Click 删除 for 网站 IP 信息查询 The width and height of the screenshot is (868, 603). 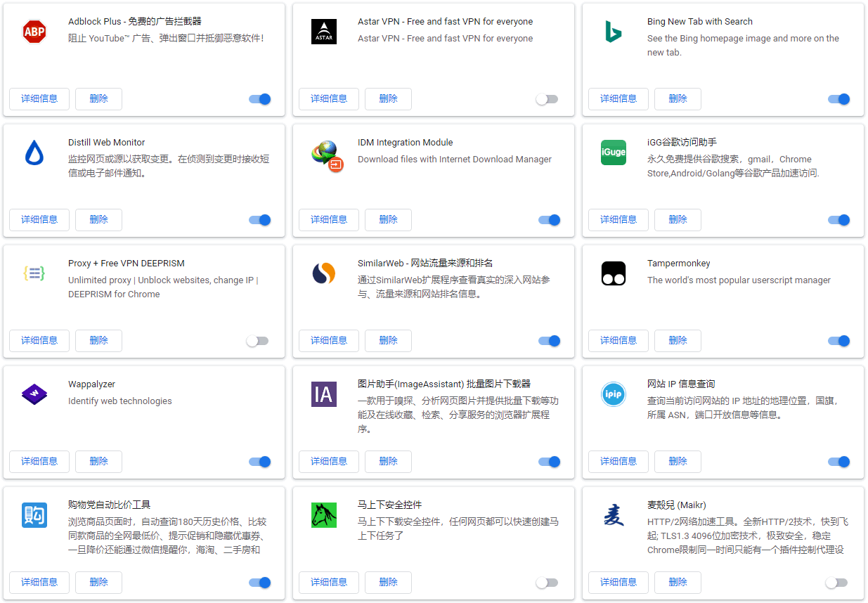pos(678,462)
